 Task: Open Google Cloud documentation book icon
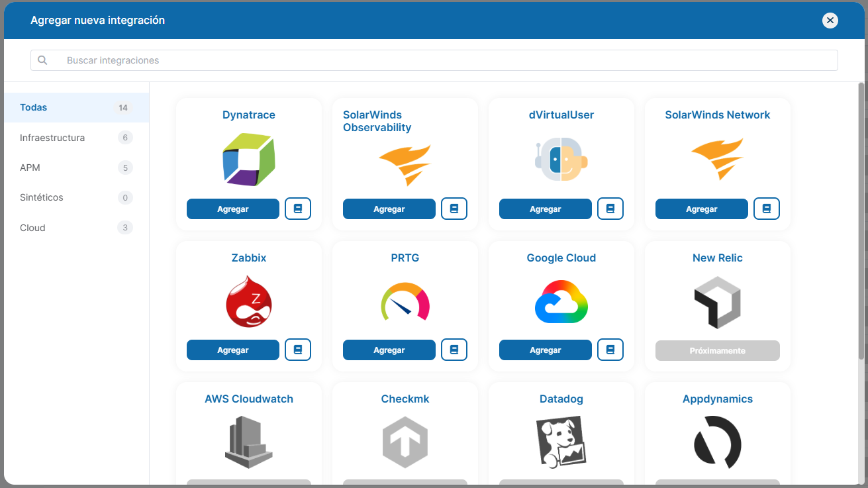tap(610, 350)
